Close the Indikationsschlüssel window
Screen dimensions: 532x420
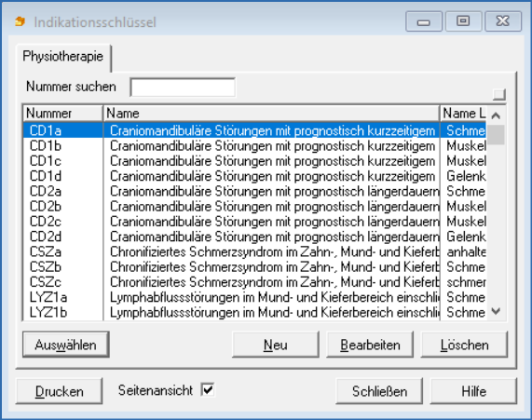click(503, 21)
